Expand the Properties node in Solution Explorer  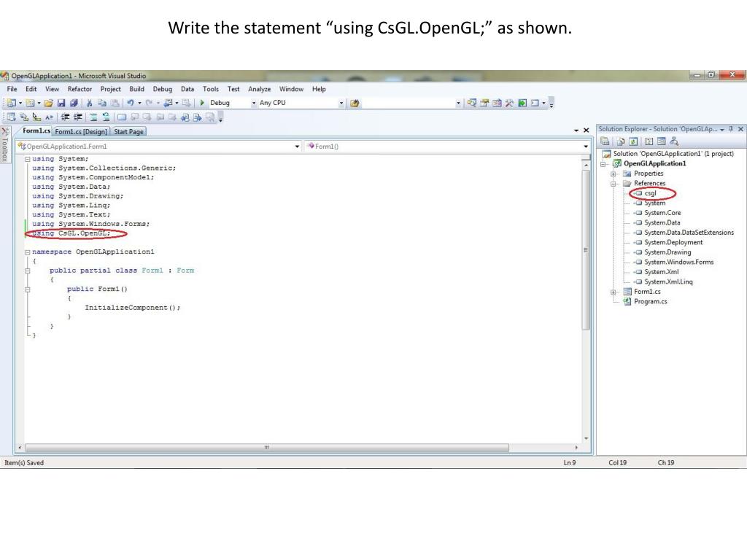614,174
